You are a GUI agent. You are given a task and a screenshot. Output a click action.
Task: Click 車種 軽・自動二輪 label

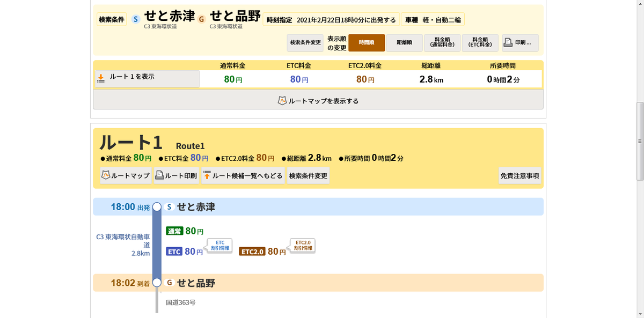point(433,20)
